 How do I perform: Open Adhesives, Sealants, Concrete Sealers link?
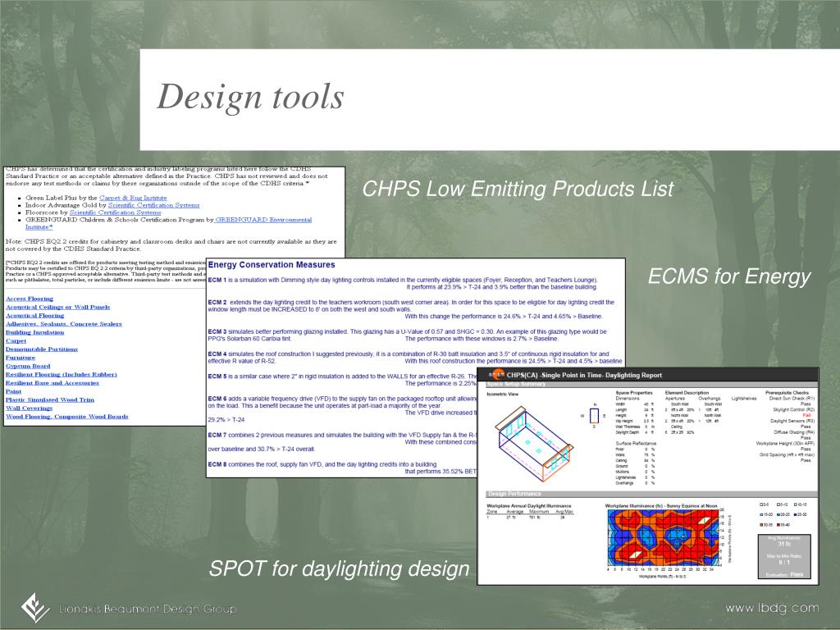pos(64,323)
